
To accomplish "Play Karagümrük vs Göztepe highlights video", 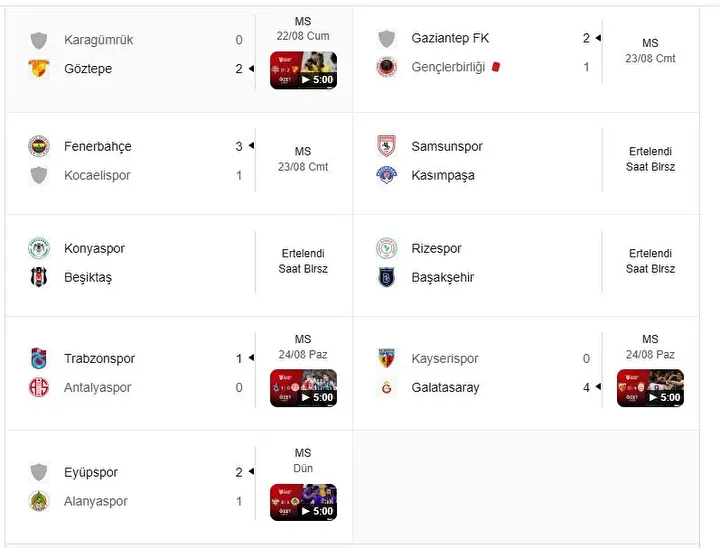I will coord(304,70).
